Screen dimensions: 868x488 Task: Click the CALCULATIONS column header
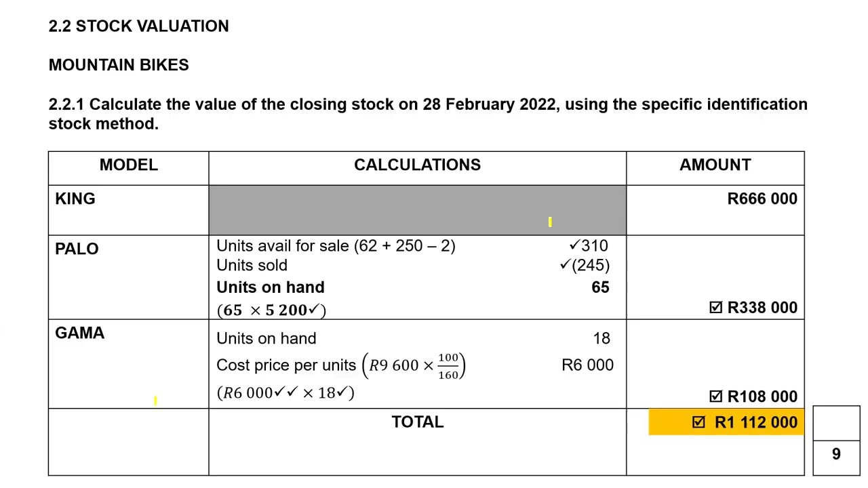pyautogui.click(x=417, y=165)
